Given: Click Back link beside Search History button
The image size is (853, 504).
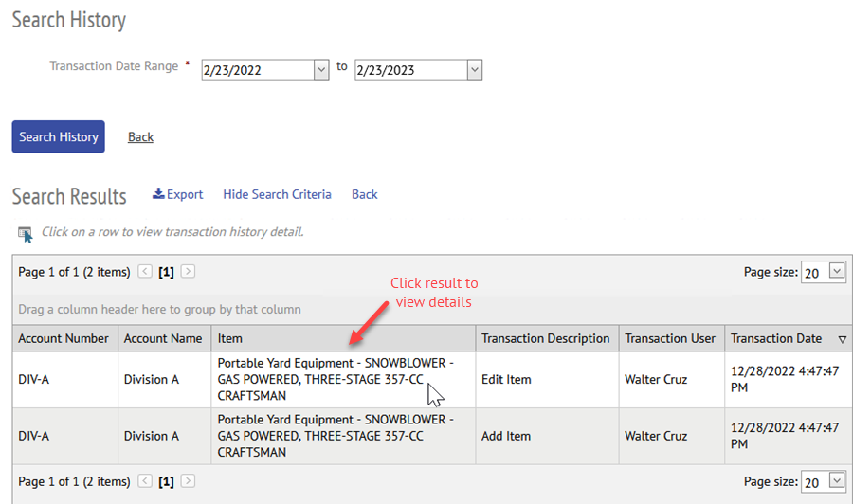Looking at the screenshot, I should click(x=140, y=137).
